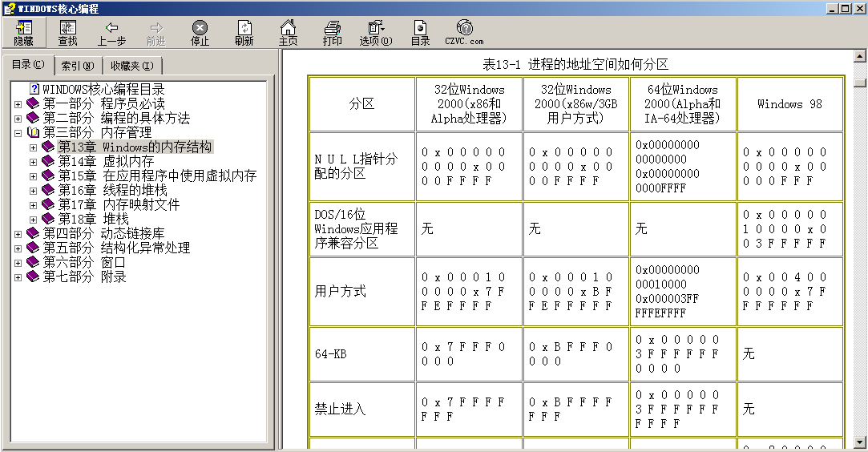Image resolution: width=868 pixels, height=452 pixels.
Task: Expand the 第二部分 编程的具体方法 node
Action: coord(18,119)
